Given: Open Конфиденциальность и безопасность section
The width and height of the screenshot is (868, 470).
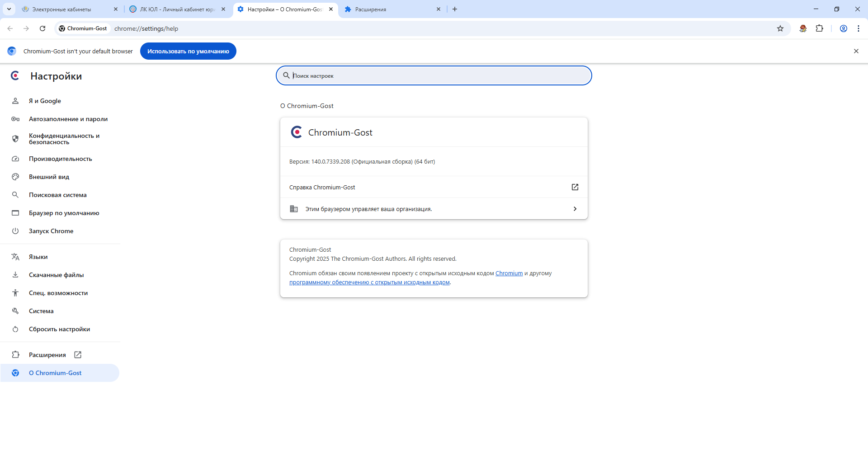Looking at the screenshot, I should point(60,139).
